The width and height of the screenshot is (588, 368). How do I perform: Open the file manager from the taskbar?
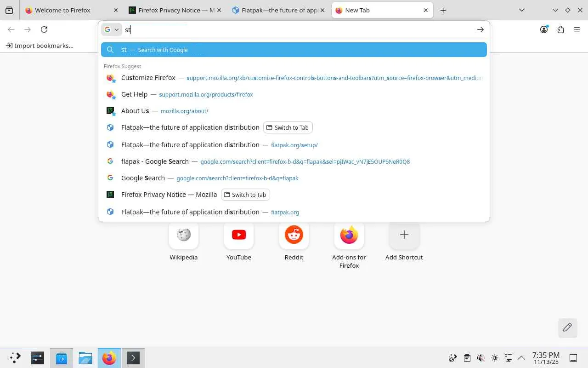pyautogui.click(x=85, y=358)
